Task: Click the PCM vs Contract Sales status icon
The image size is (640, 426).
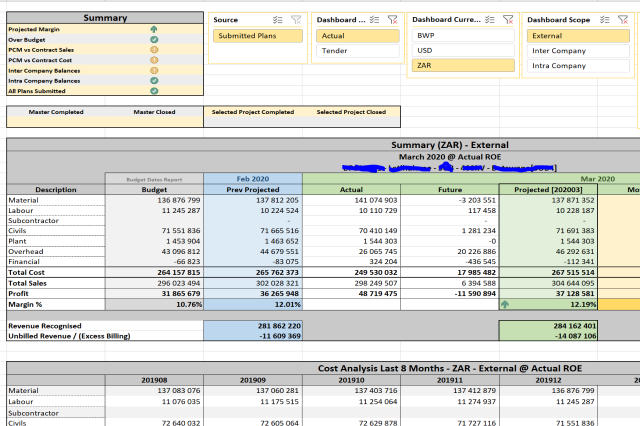Action: pyautogui.click(x=152, y=50)
